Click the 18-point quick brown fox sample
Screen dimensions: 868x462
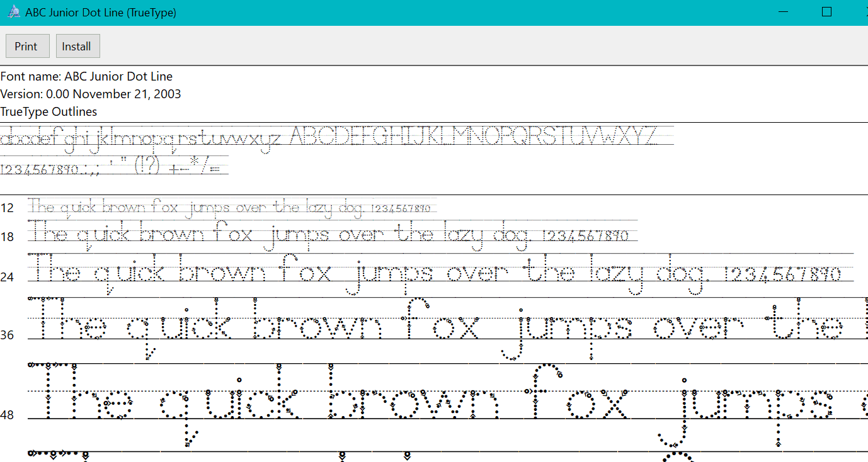(x=333, y=235)
